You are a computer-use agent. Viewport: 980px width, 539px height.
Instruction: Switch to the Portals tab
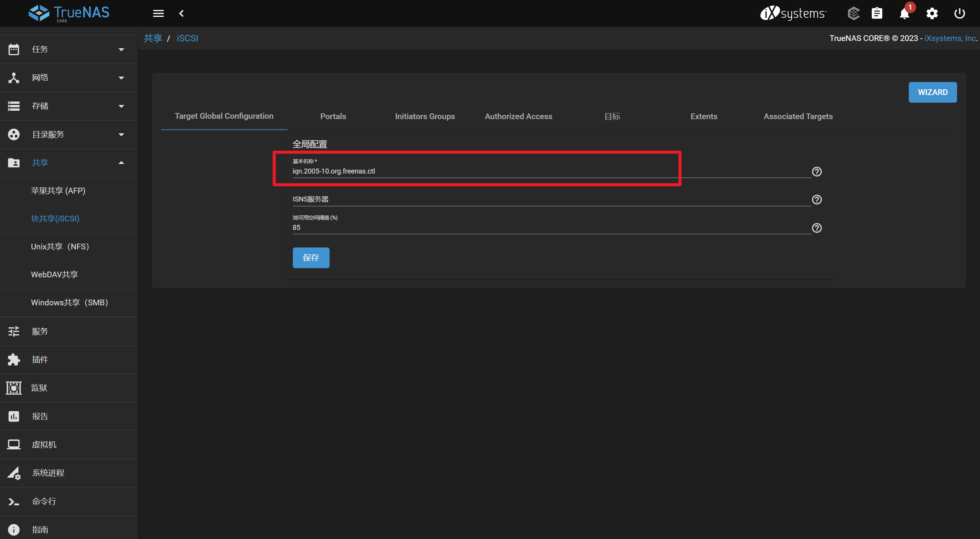pos(333,116)
